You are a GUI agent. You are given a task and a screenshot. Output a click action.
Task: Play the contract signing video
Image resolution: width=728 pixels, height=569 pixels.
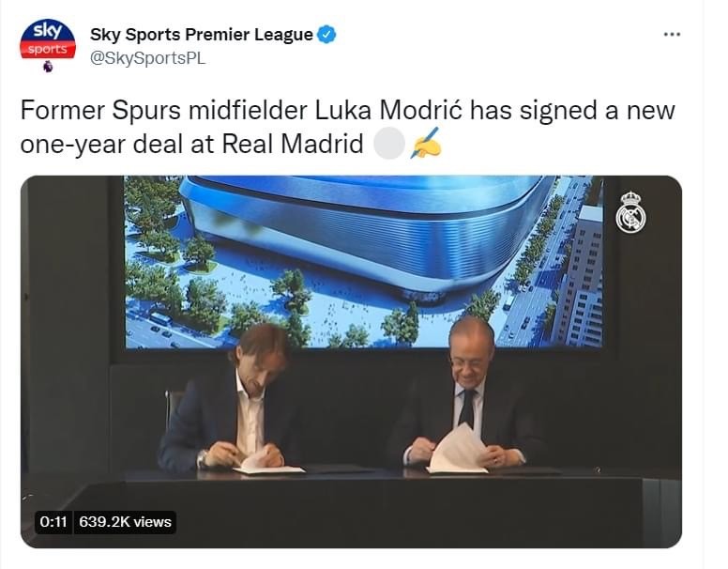[x=351, y=361]
